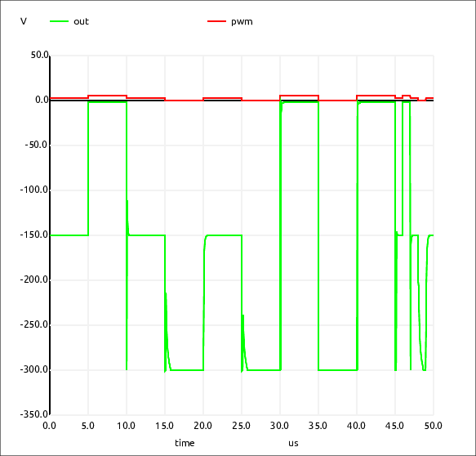
Task: Click the -250.0 y-axis tick label
Action: [34, 324]
